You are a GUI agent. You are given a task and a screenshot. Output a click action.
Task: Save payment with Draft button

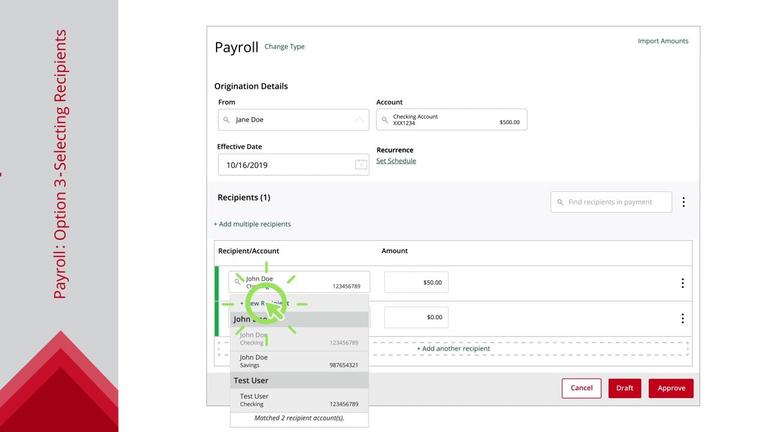(x=624, y=388)
